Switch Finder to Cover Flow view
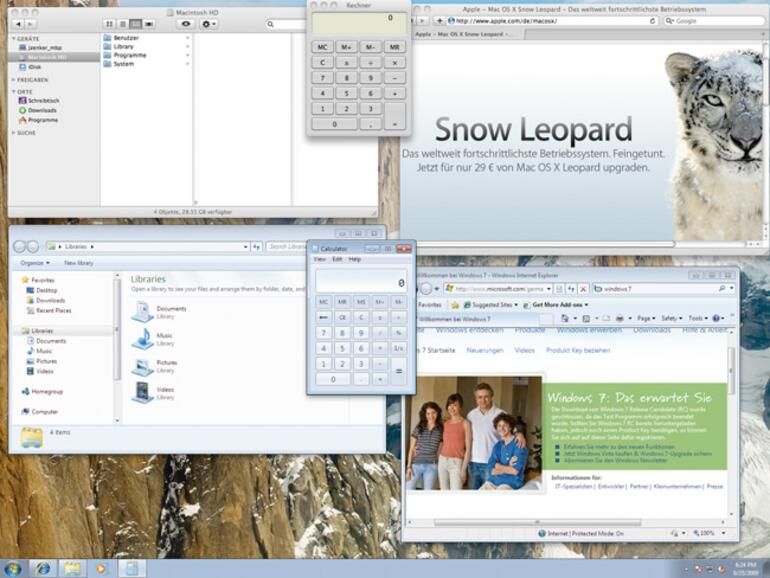The height and width of the screenshot is (578, 770). 149,24
